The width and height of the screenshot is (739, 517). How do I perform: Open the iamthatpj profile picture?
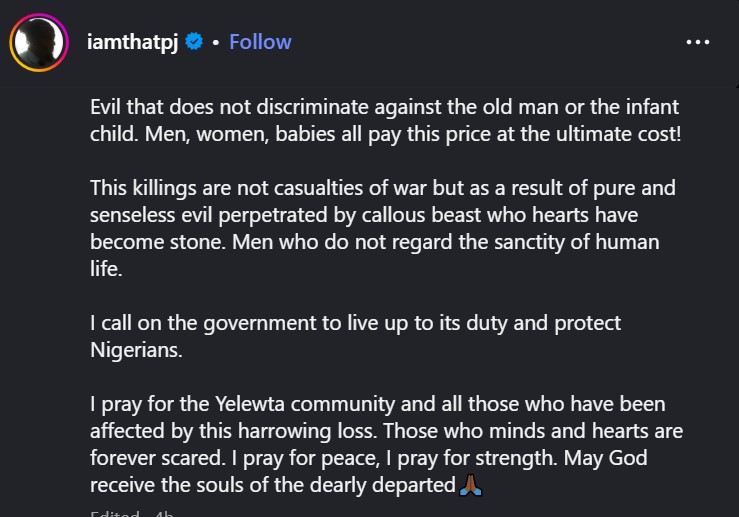click(x=38, y=43)
